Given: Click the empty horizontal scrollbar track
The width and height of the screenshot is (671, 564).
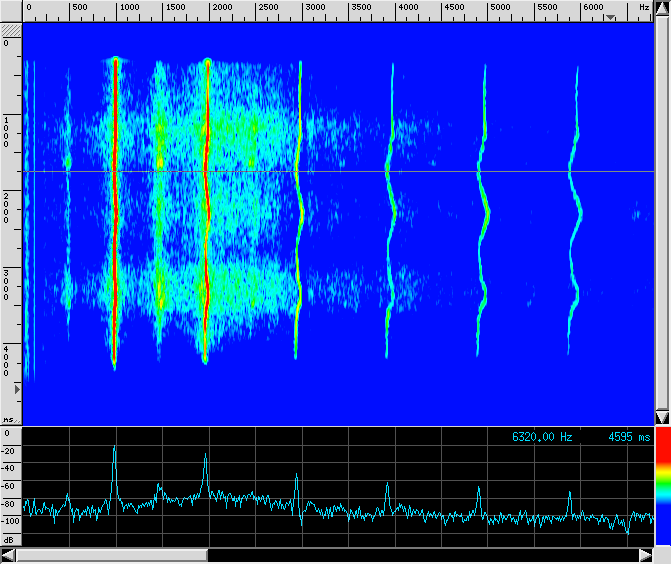Looking at the screenshot, I should (x=420, y=555).
